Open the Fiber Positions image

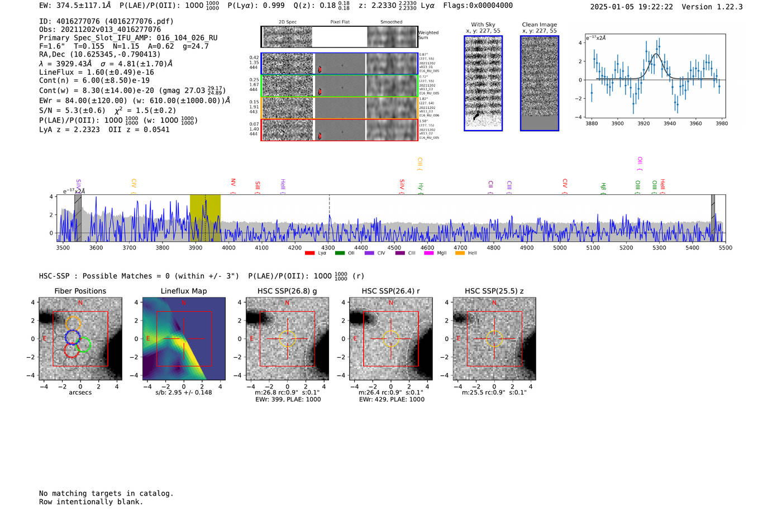[80, 339]
